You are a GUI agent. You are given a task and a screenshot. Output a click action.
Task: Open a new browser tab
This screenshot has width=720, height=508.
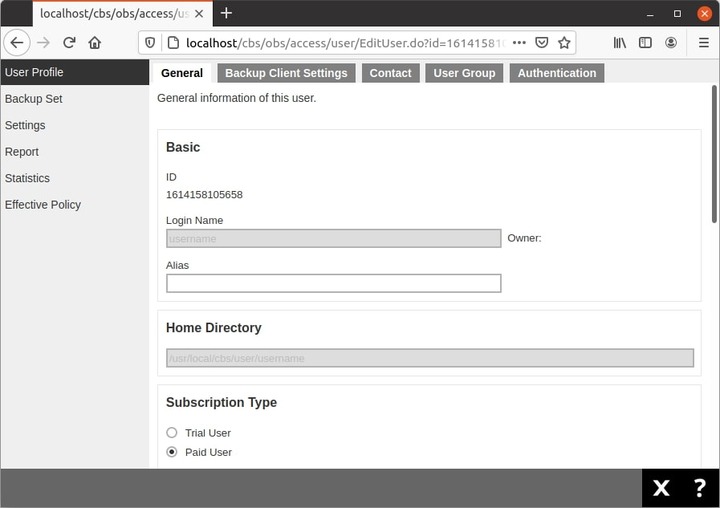tap(226, 13)
